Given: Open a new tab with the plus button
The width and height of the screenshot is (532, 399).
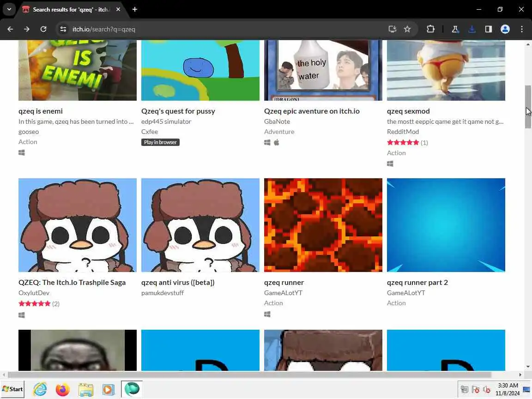Looking at the screenshot, I should (135, 9).
